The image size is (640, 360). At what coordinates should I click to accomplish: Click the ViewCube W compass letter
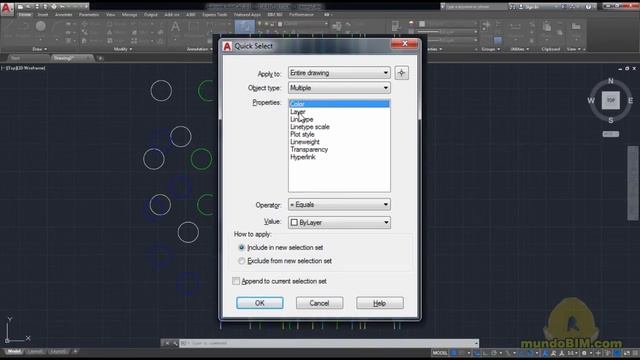591,100
